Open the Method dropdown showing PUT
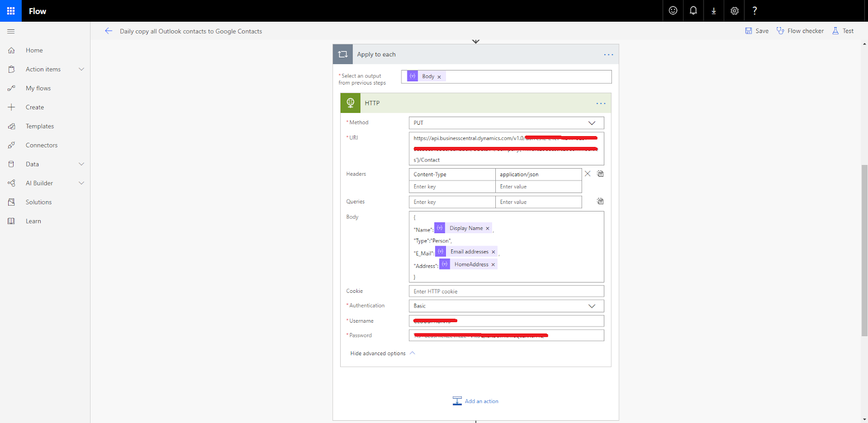The width and height of the screenshot is (868, 423). tap(506, 123)
